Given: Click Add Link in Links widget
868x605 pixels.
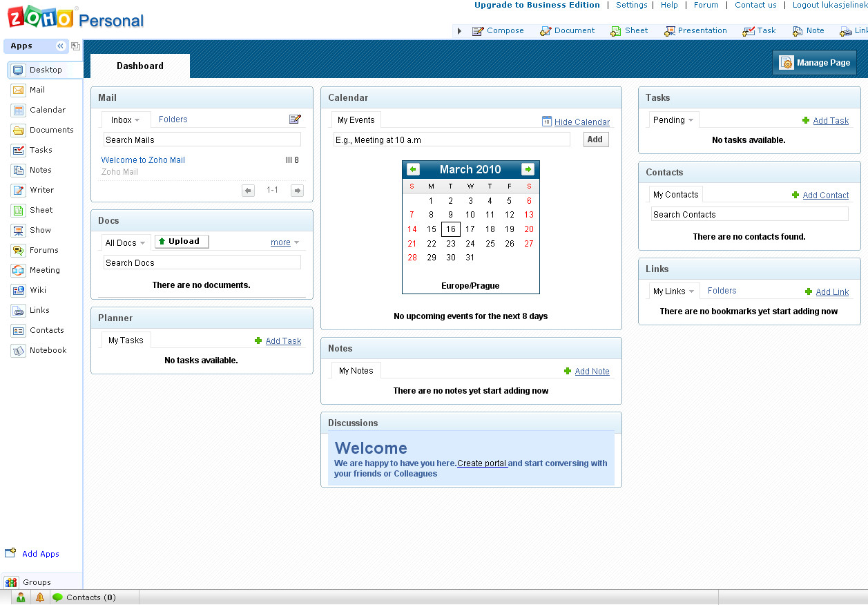Looking at the screenshot, I should tap(832, 292).
